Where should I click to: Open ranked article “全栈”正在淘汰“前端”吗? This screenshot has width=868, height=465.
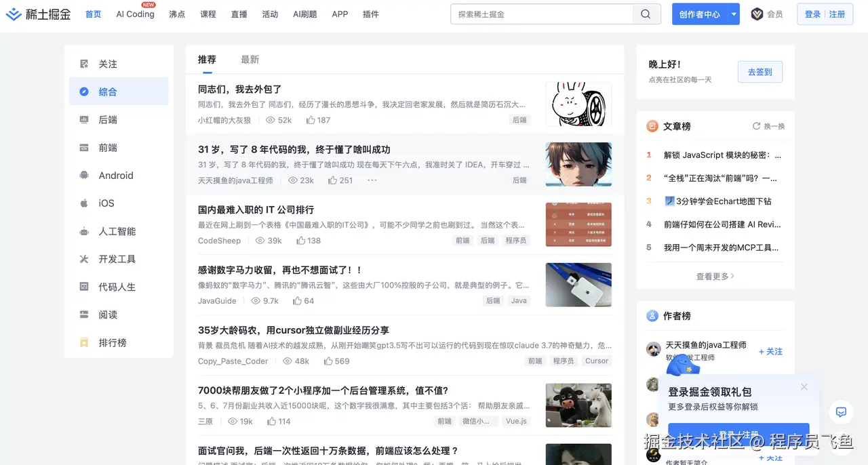tap(720, 178)
